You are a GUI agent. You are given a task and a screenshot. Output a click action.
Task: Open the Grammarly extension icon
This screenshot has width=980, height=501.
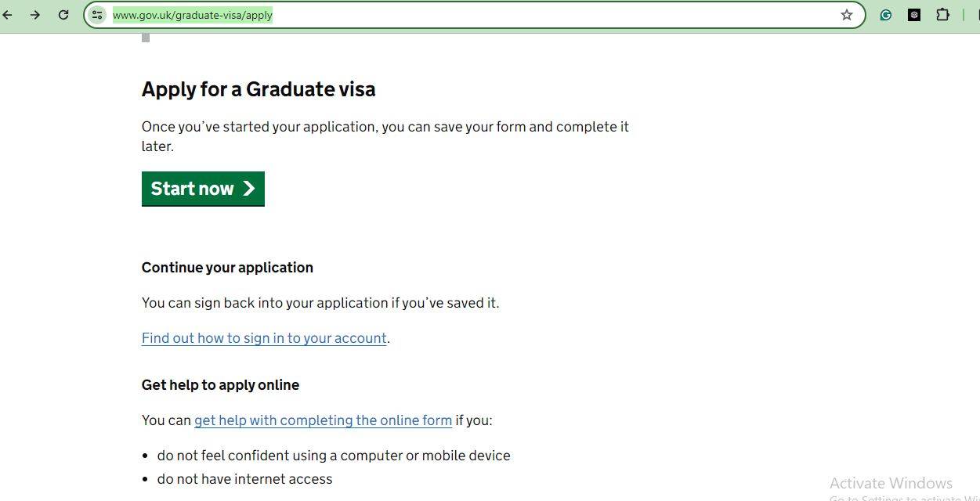[x=885, y=14]
